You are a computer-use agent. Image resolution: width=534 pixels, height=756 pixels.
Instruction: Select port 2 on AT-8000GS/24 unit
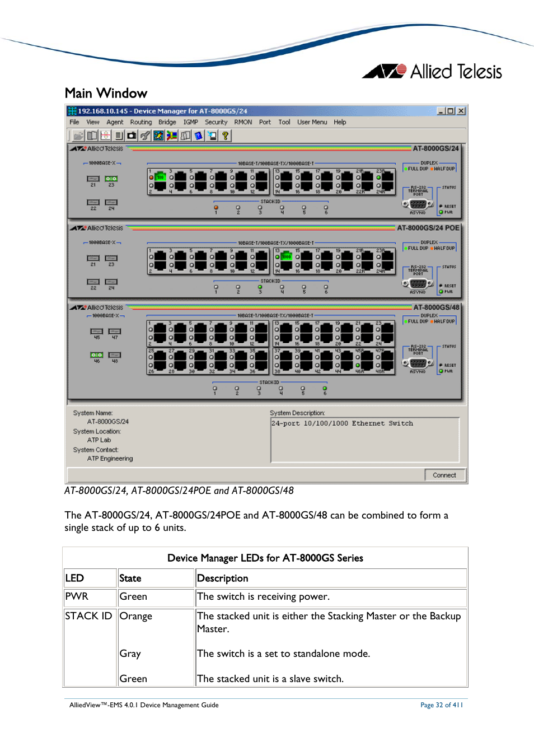160,186
